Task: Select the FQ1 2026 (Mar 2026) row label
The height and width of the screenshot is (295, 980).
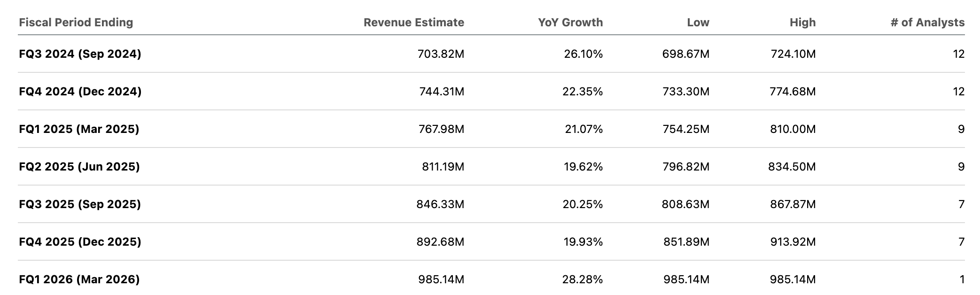Action: (79, 279)
